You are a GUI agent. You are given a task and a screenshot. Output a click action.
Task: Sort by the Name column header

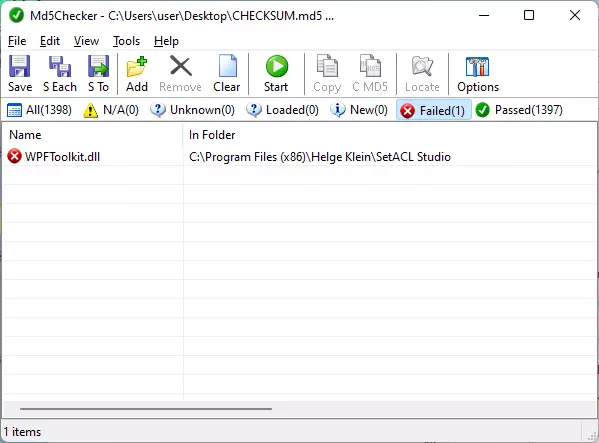pyautogui.click(x=92, y=135)
